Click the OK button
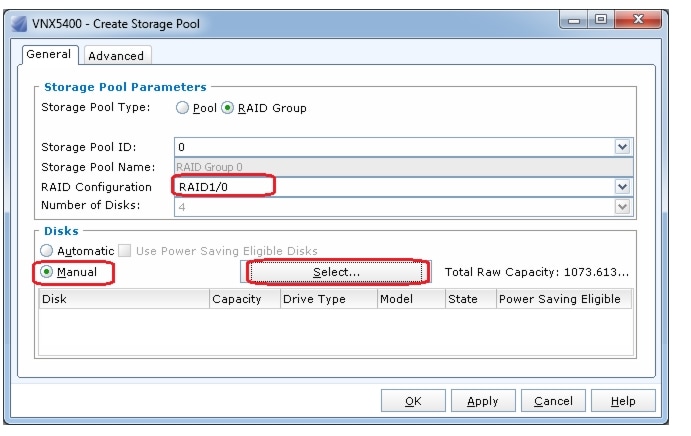The height and width of the screenshot is (436, 691). pyautogui.click(x=413, y=401)
